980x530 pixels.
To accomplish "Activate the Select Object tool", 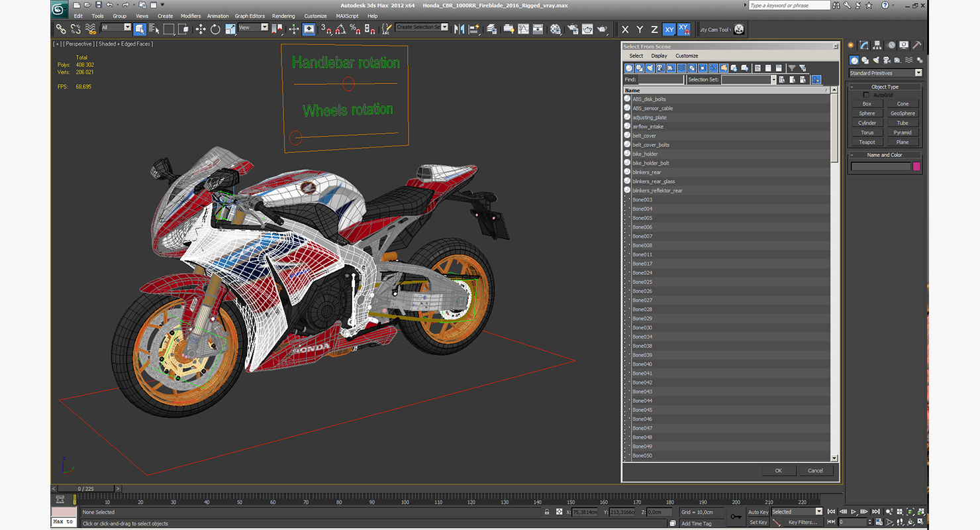I will [x=140, y=29].
